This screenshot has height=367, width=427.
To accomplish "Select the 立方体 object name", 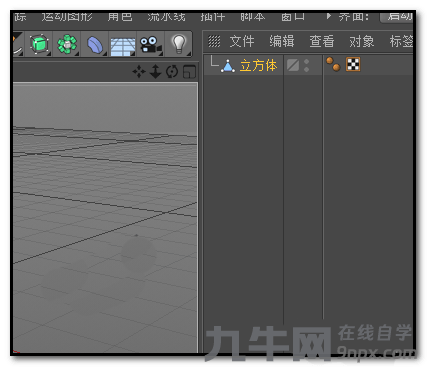I will pyautogui.click(x=258, y=65).
